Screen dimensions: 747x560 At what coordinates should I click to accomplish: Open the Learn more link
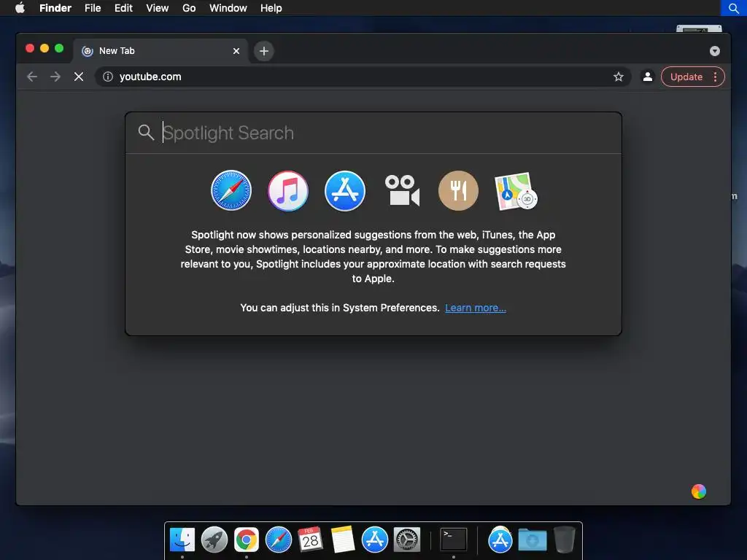click(476, 308)
